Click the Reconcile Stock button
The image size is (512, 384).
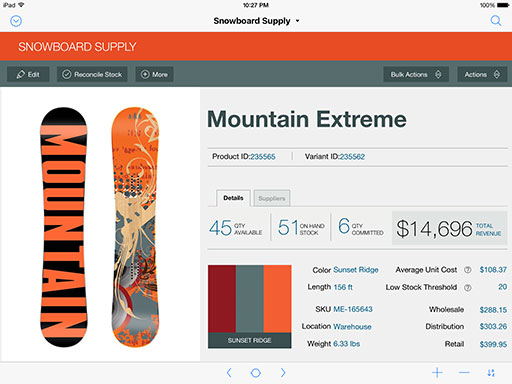[x=92, y=74]
